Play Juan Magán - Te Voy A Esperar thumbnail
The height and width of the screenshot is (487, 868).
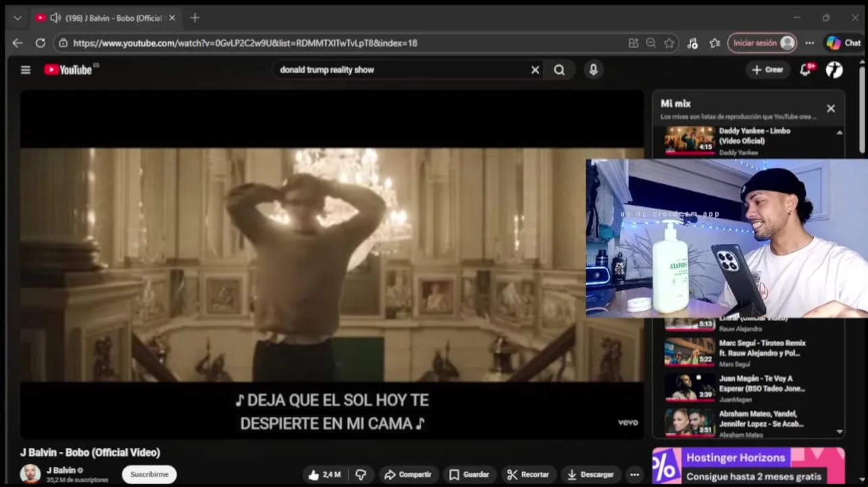(x=689, y=387)
